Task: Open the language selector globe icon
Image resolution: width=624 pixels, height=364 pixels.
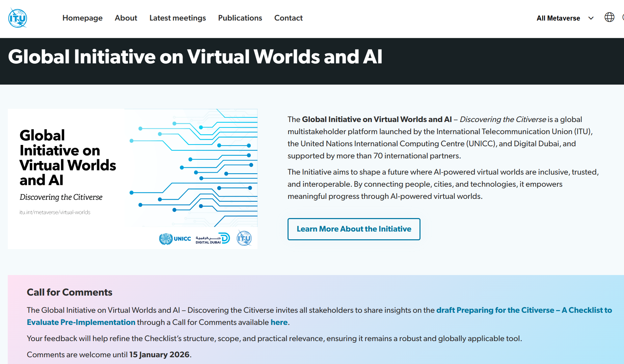Action: click(609, 17)
